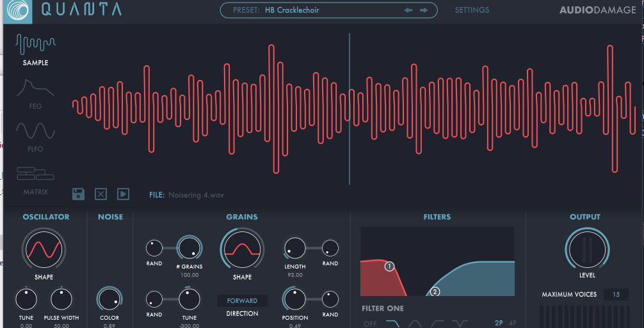This screenshot has height=328, width=644.
Task: Click the # GRAINS knob
Action: (x=189, y=248)
